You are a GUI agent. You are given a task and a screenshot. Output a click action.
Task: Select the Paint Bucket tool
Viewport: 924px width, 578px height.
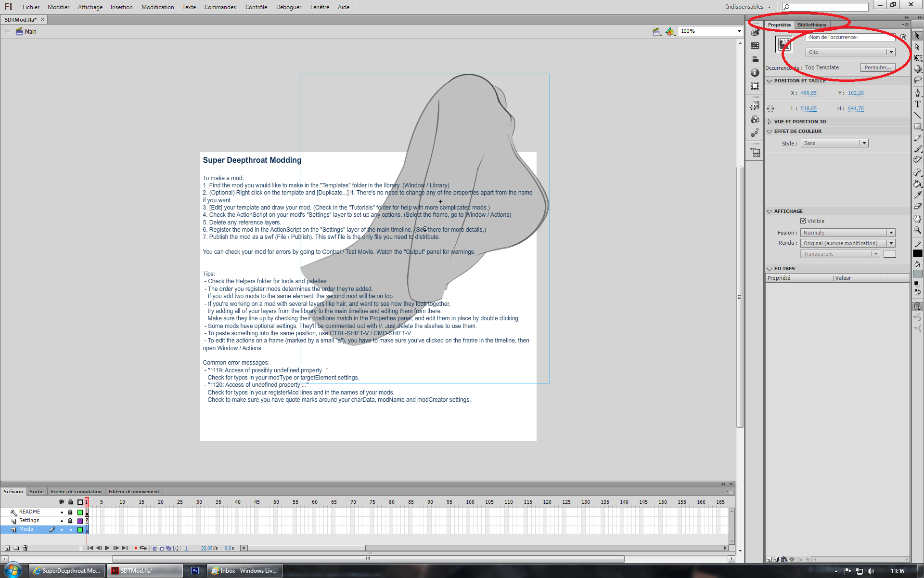(x=918, y=184)
